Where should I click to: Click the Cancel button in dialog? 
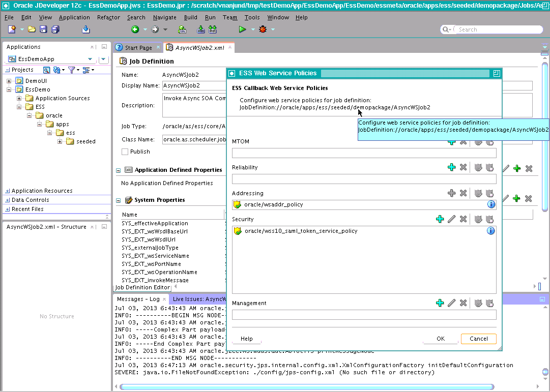coord(478,339)
